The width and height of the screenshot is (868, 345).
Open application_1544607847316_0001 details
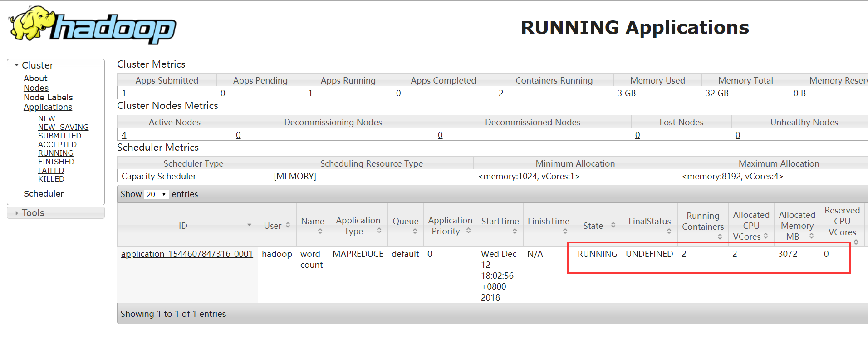click(x=187, y=254)
